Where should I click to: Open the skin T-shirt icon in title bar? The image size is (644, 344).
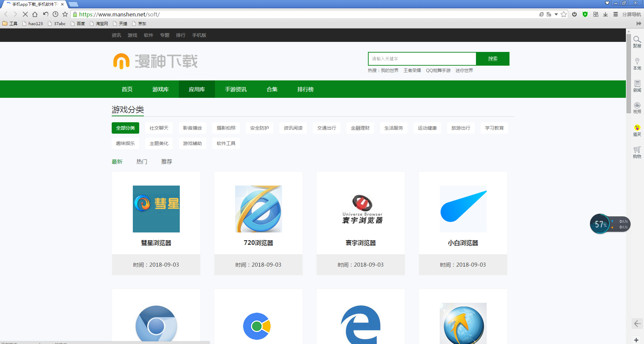point(607,3)
